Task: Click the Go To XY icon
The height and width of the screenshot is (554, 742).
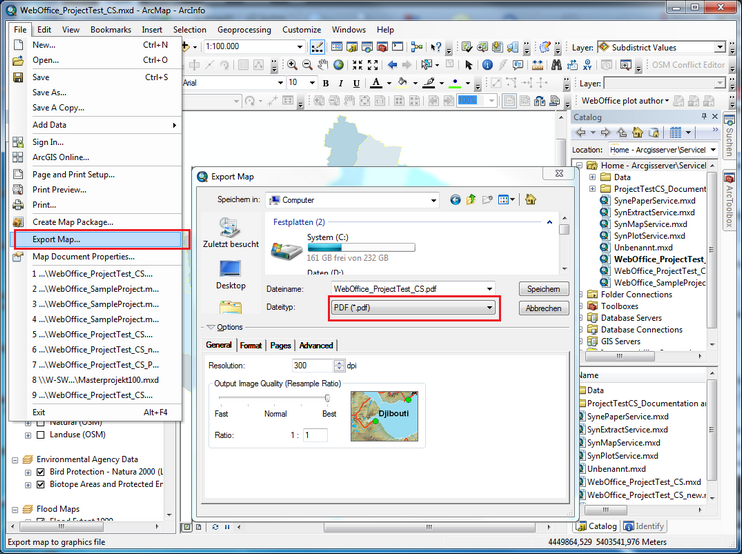Action: point(588,65)
